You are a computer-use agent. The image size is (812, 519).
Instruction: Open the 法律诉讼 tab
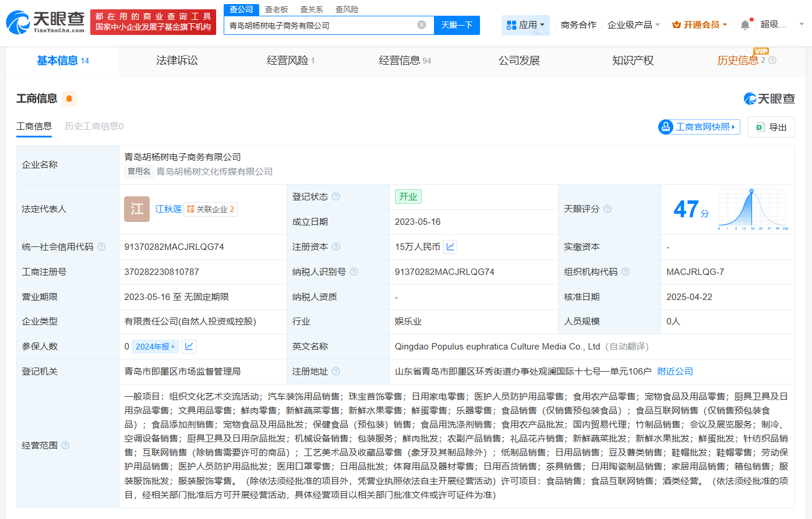(176, 60)
